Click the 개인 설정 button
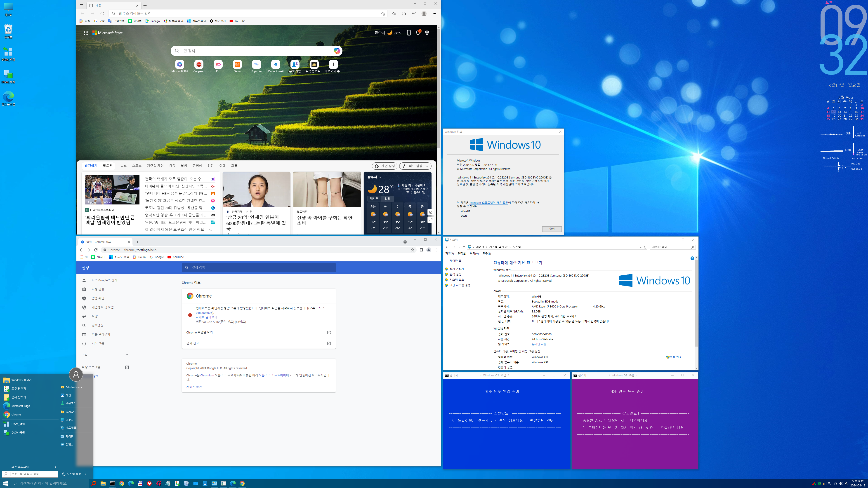Viewport: 868px width, 488px height. 384,166
